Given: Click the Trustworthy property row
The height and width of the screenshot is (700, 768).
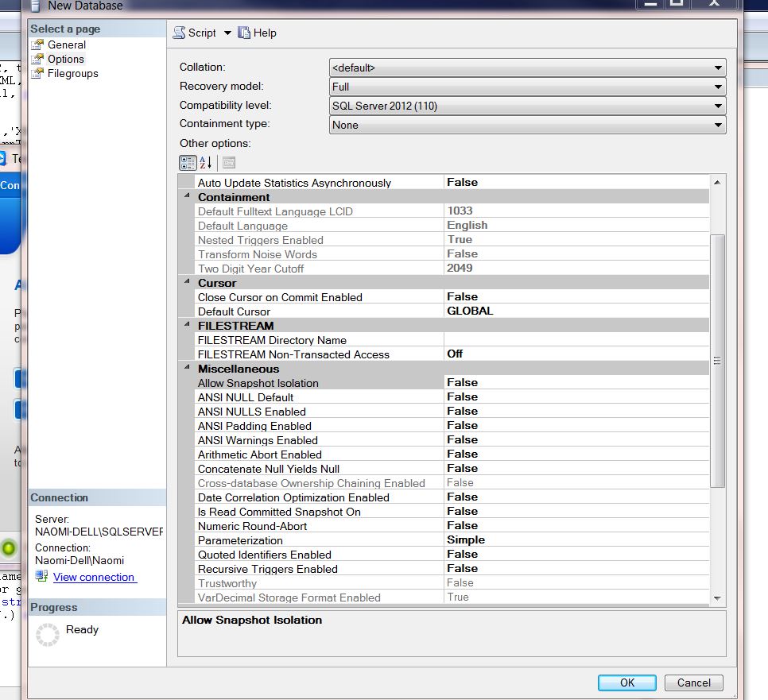Looking at the screenshot, I should point(452,583).
